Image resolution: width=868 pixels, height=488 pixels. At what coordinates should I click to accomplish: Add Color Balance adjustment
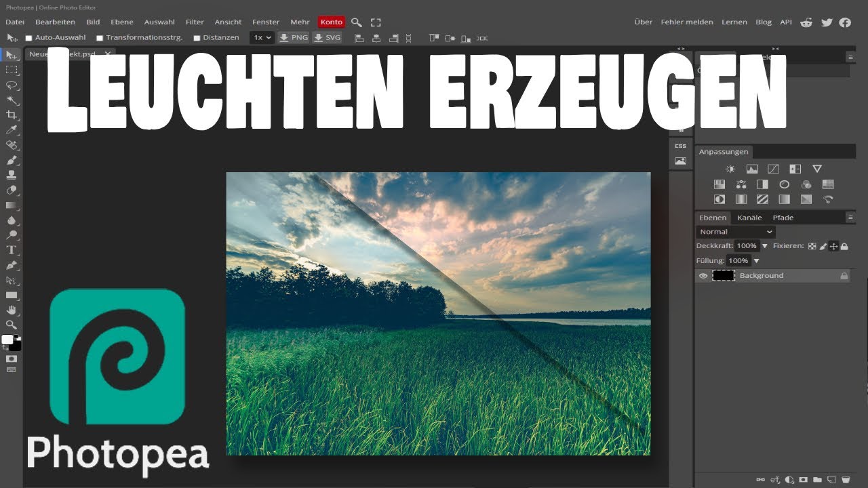click(741, 184)
